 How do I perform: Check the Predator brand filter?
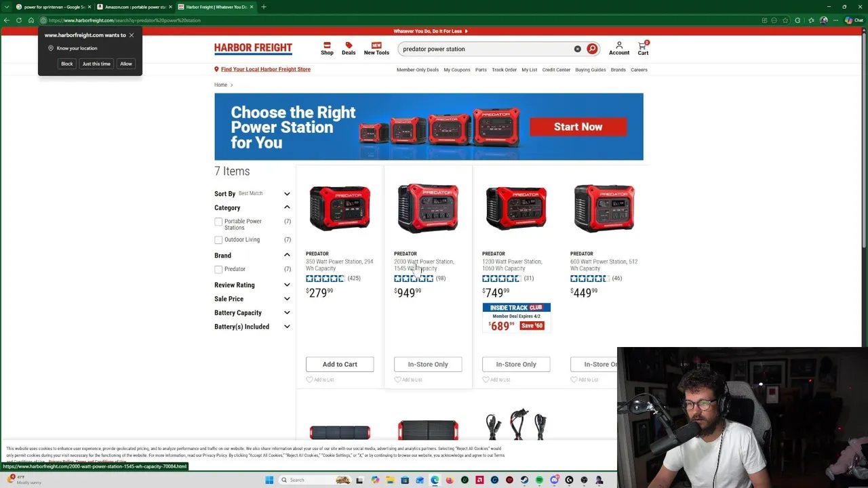218,269
